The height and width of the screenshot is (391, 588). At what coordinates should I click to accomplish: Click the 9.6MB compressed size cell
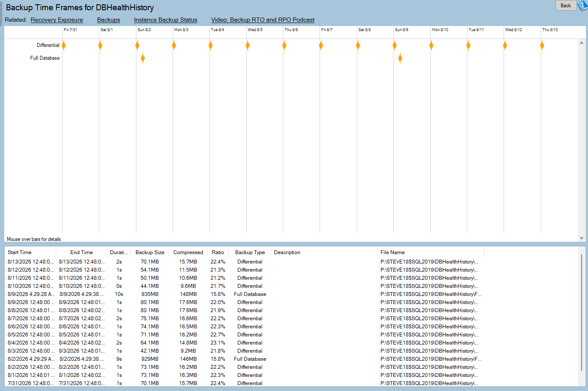[188, 286]
